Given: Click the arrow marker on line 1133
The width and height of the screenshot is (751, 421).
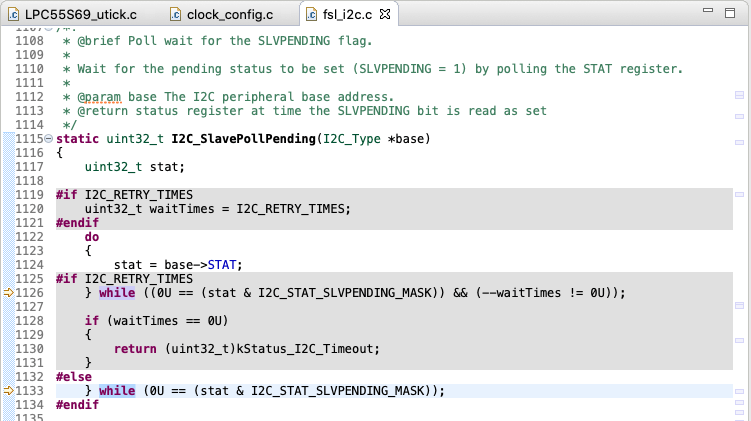Looking at the screenshot, I should coord(8,390).
